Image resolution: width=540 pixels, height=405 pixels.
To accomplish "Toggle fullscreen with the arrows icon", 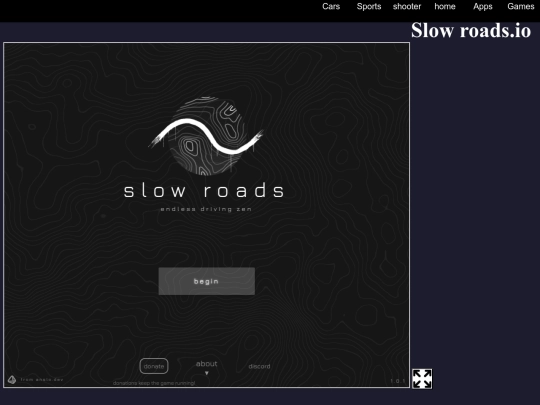I will pyautogui.click(x=422, y=378).
